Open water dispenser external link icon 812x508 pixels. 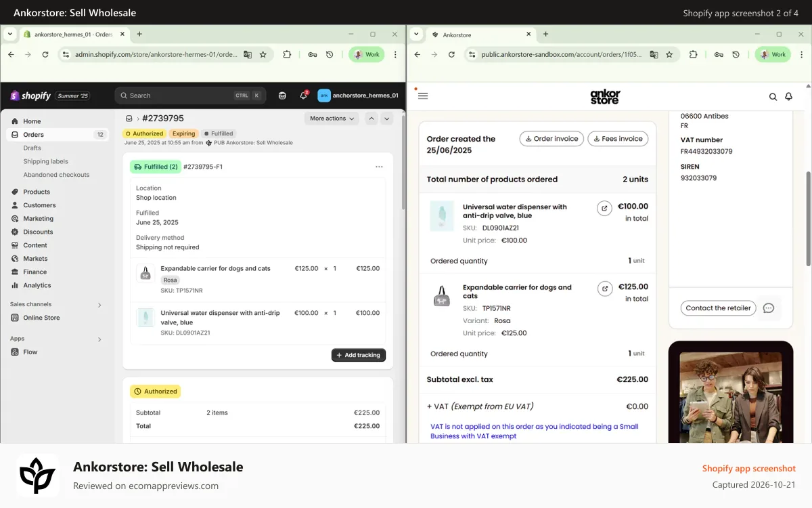(x=604, y=209)
